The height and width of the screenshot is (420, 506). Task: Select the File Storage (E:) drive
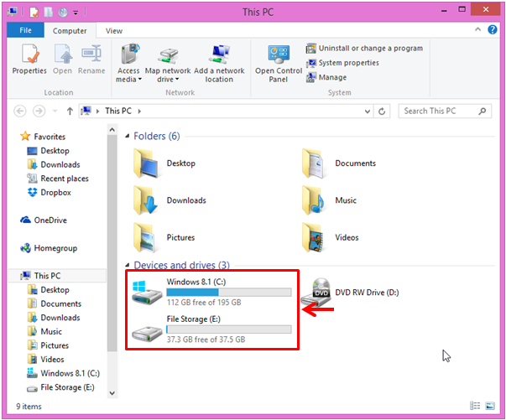(211, 329)
